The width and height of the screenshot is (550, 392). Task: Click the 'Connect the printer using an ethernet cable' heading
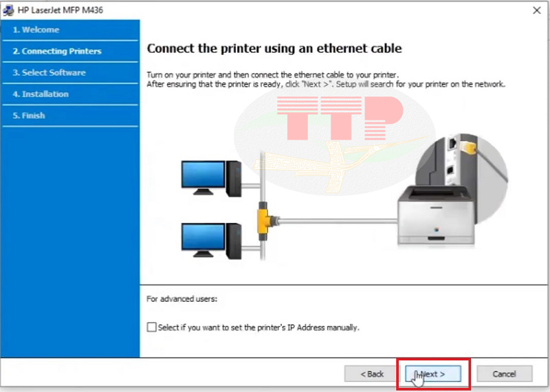pyautogui.click(x=274, y=48)
